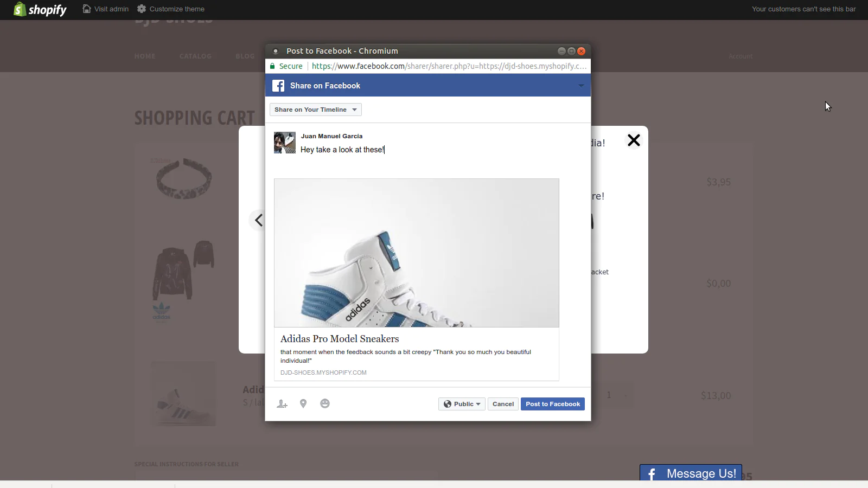Open the Share on Your Timeline dropdown
This screenshot has height=488, width=868.
pos(316,110)
